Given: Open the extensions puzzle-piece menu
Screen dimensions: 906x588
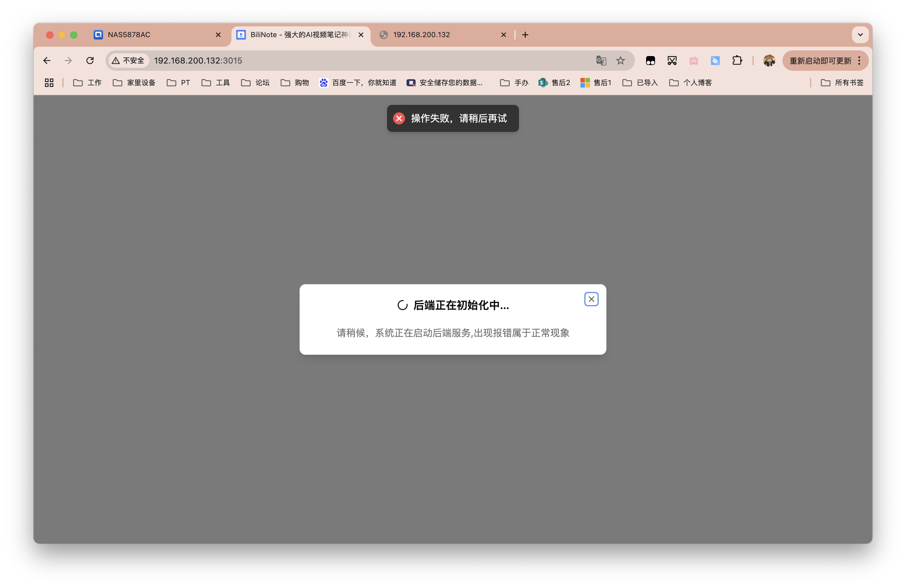Looking at the screenshot, I should click(738, 61).
